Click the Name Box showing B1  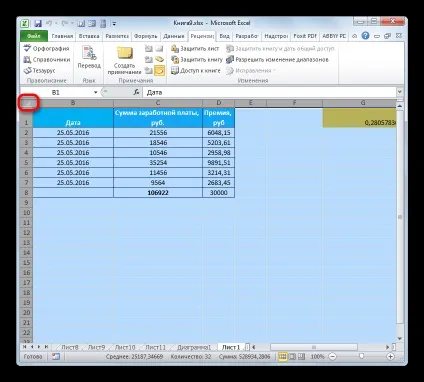[56, 92]
